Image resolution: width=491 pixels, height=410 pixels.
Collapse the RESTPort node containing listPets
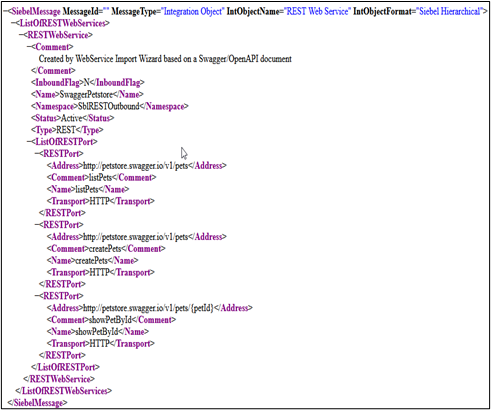(37, 154)
